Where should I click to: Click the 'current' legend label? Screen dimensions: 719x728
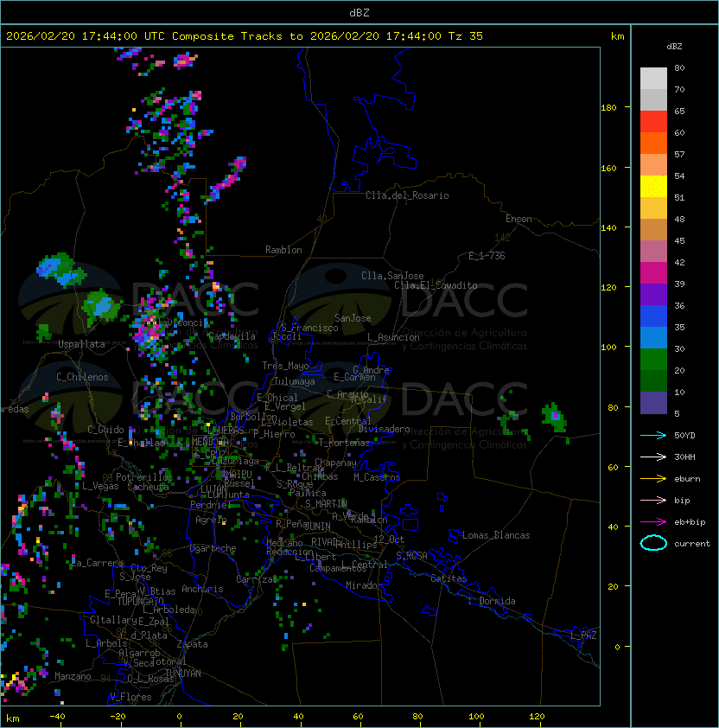pos(692,544)
